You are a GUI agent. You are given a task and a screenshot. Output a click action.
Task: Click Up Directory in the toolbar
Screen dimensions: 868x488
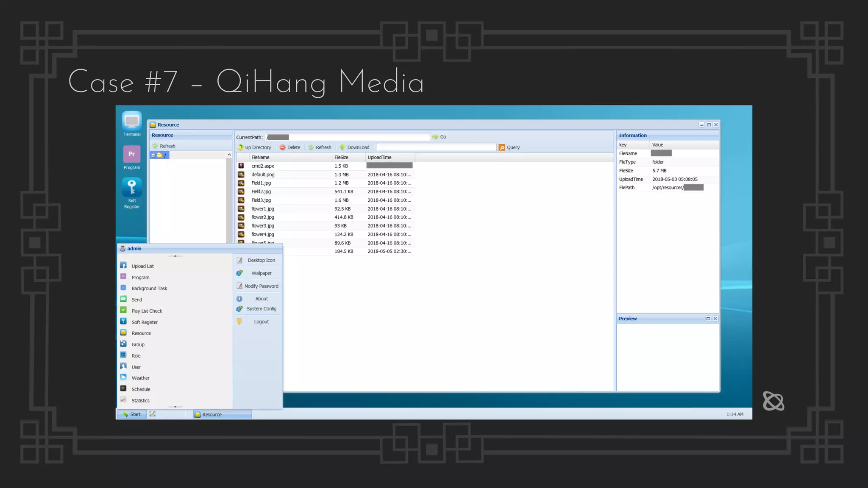click(x=254, y=147)
